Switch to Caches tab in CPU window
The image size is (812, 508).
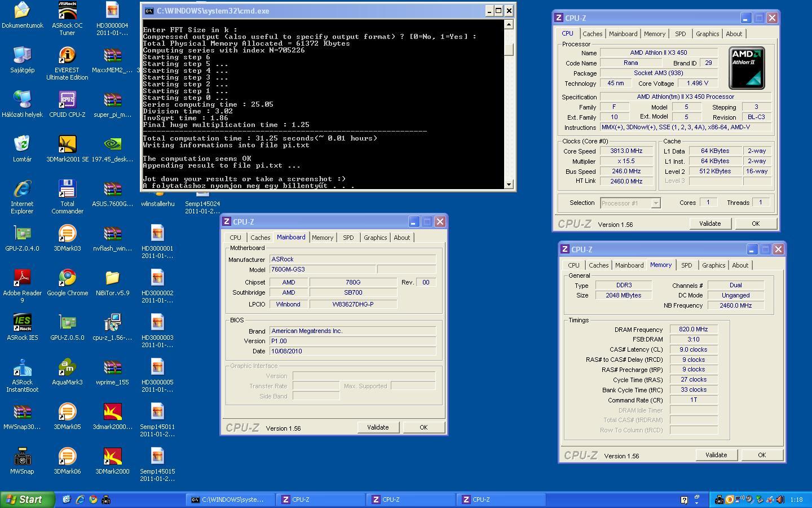(x=592, y=34)
